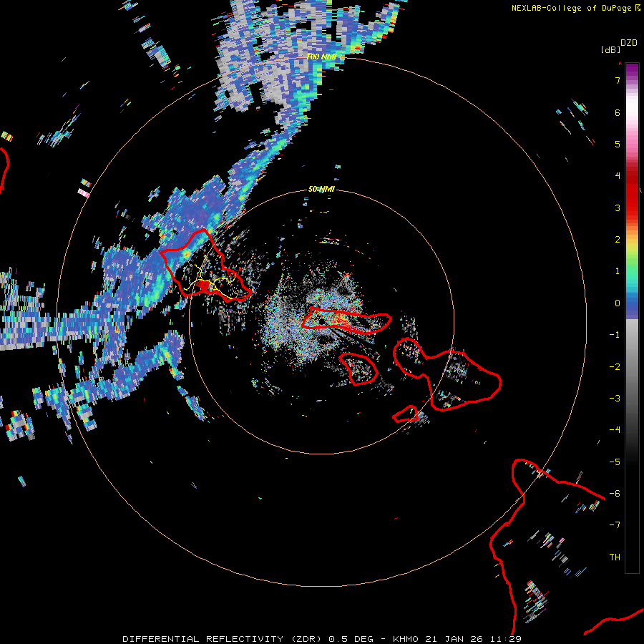644x644 pixels.
Task: Select the 50 NMI range ring label
Action: point(321,190)
